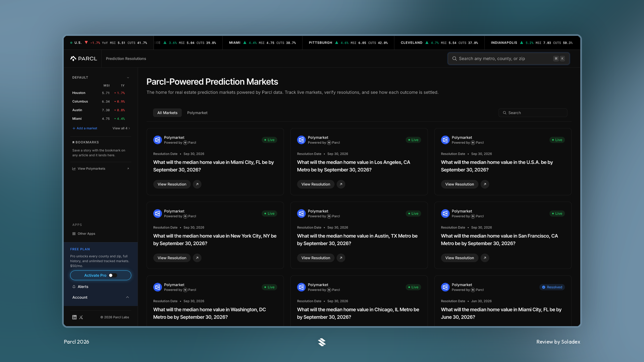Open the external arrow on the Los Angeles card
The image size is (644, 362).
tap(341, 184)
